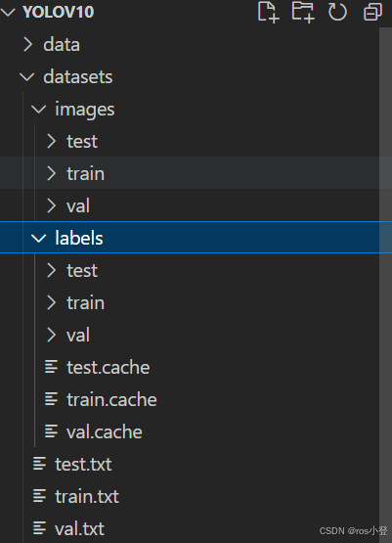
Task: Click the New Folder icon
Action: coord(303,12)
